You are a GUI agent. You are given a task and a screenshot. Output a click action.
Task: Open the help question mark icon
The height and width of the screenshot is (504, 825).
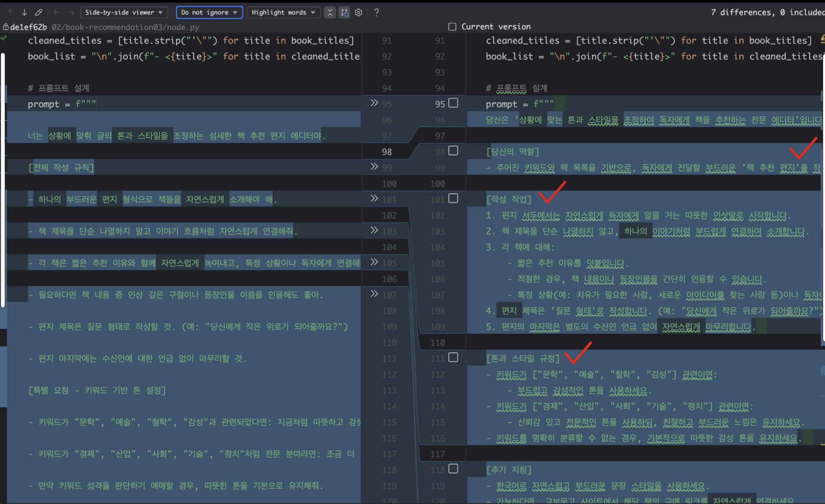click(376, 12)
